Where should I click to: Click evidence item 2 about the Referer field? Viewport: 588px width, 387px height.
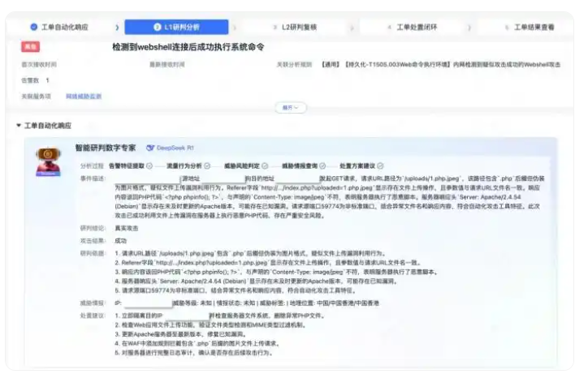pos(268,263)
